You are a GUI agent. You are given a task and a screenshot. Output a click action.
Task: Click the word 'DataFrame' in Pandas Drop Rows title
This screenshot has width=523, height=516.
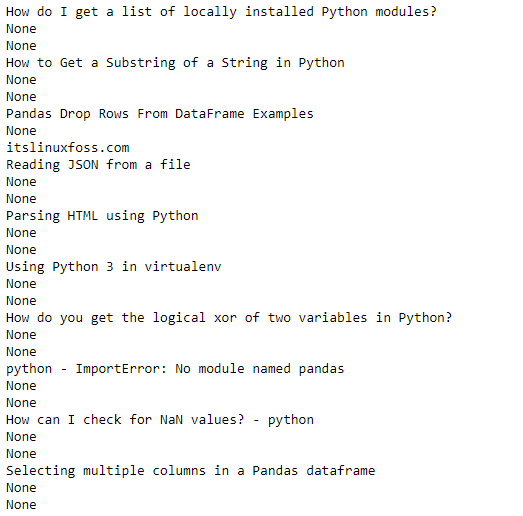point(209,114)
